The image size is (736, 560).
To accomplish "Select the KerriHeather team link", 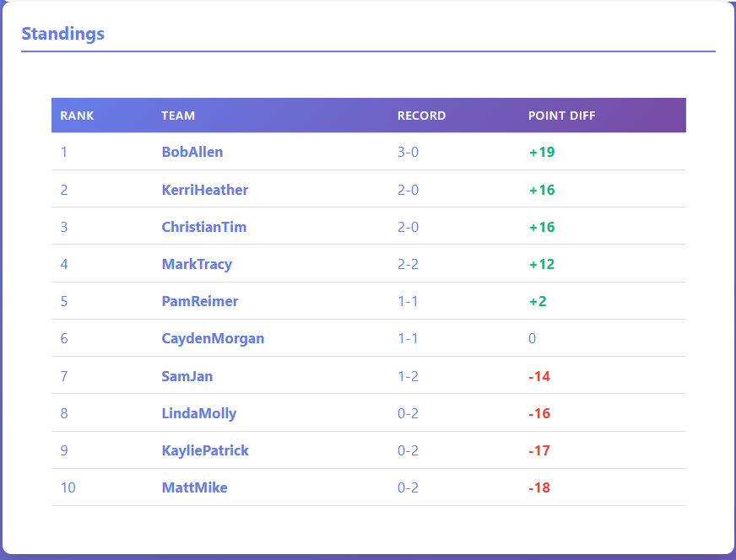I will point(204,190).
